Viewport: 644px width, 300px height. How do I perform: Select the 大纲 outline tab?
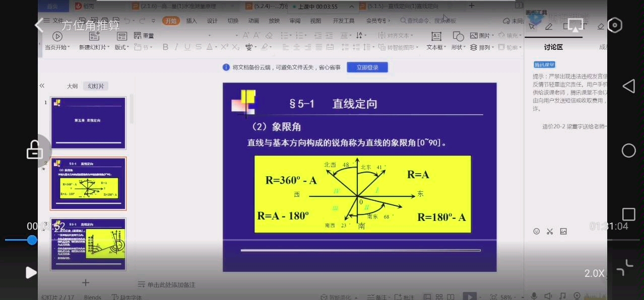pos(72,86)
